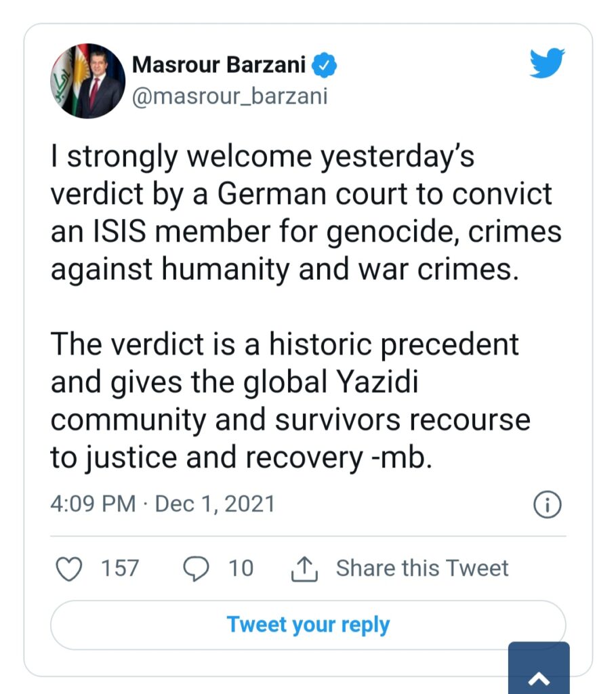The image size is (616, 694).
Task: Click the 157 likes count
Action: [x=120, y=568]
